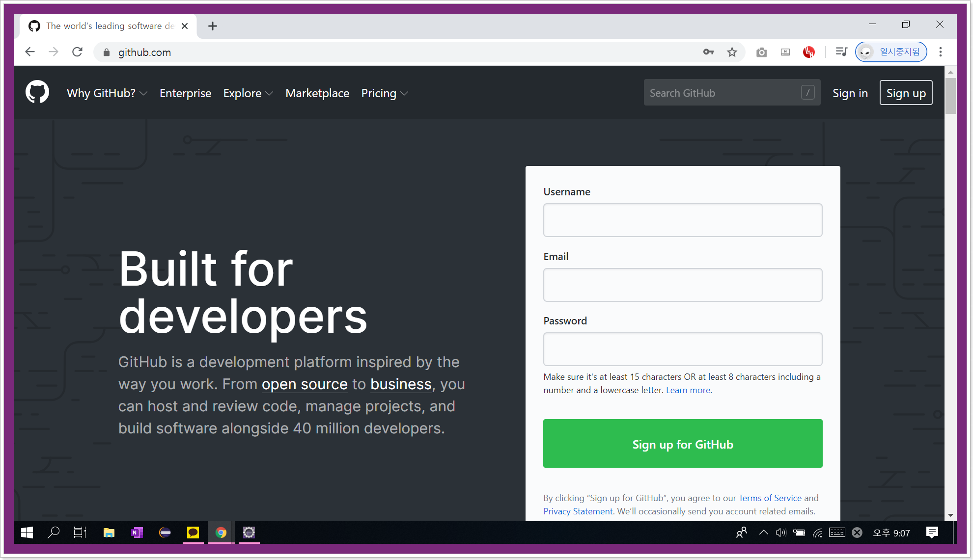The height and width of the screenshot is (560, 973).
Task: Click the camera screenshot extension icon
Action: coord(761,52)
